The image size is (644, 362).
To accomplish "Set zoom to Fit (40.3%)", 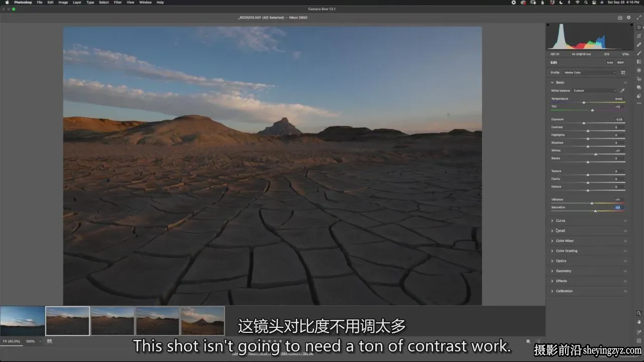I will (12, 341).
